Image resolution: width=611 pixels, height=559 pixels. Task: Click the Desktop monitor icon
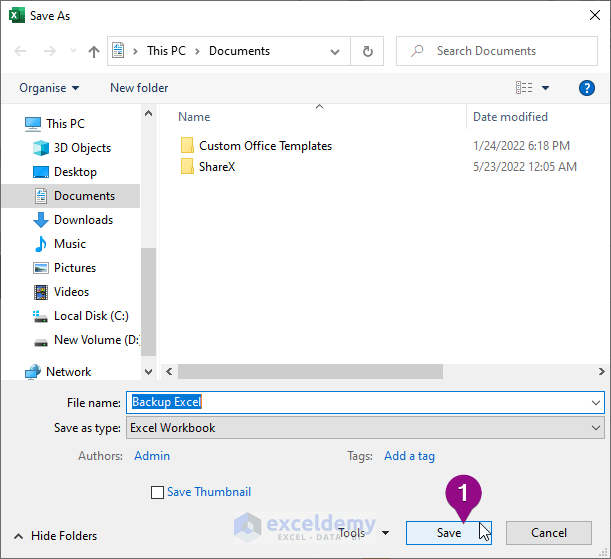tap(41, 172)
